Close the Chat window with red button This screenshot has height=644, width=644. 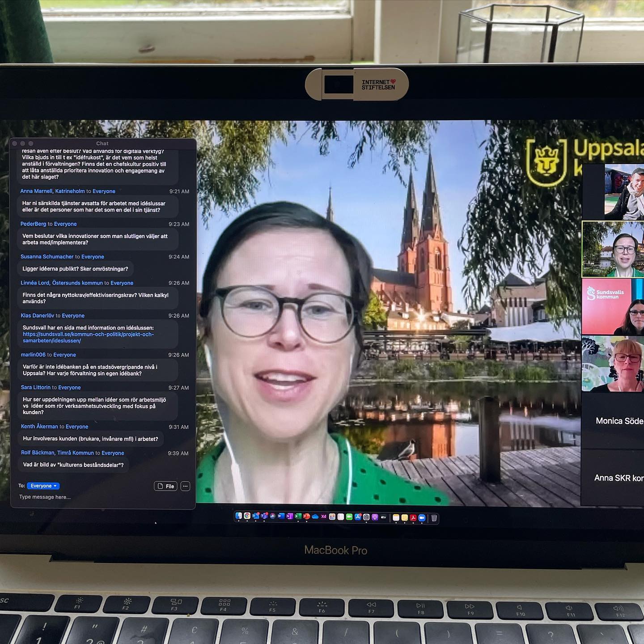tap(15, 144)
